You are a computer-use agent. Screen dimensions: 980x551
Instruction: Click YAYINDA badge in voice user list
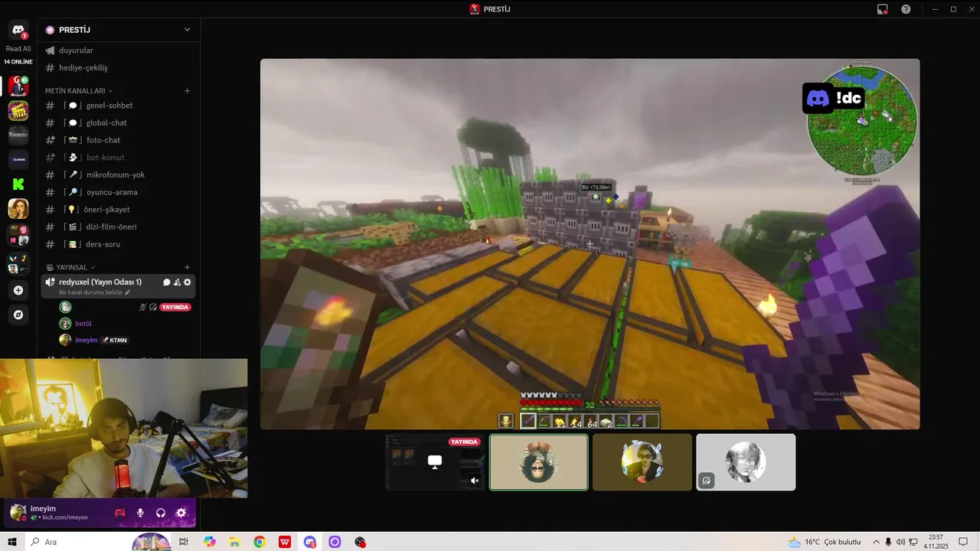click(x=175, y=307)
